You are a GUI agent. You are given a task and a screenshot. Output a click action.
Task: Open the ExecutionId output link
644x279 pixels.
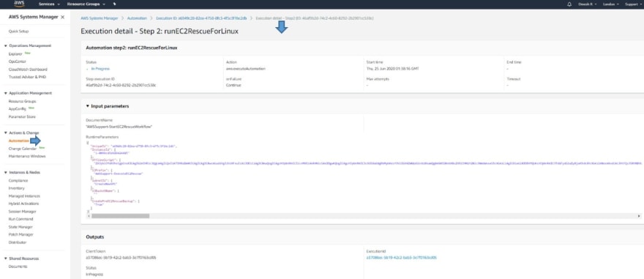coord(401,258)
